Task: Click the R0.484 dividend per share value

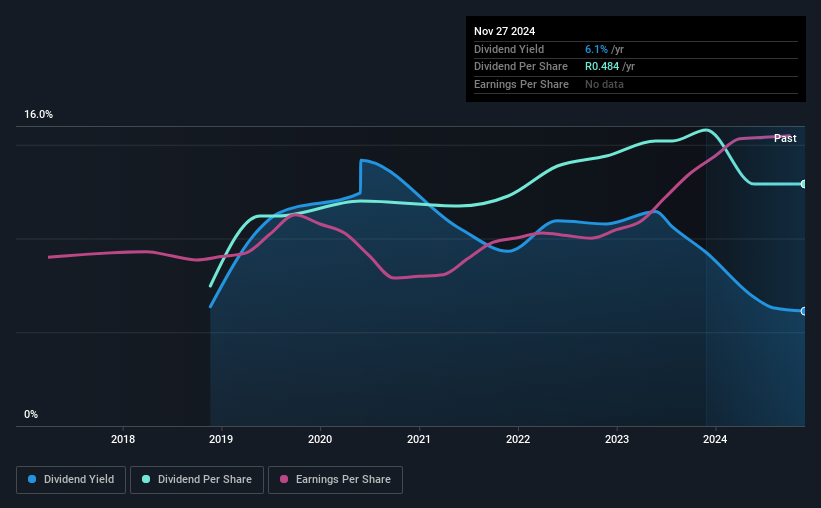Action: coord(602,67)
